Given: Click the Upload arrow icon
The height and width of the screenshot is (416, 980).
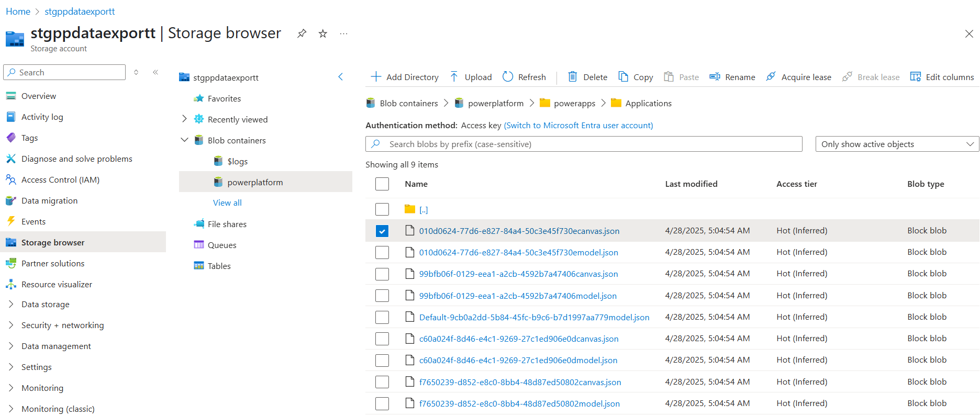Looking at the screenshot, I should [x=454, y=77].
